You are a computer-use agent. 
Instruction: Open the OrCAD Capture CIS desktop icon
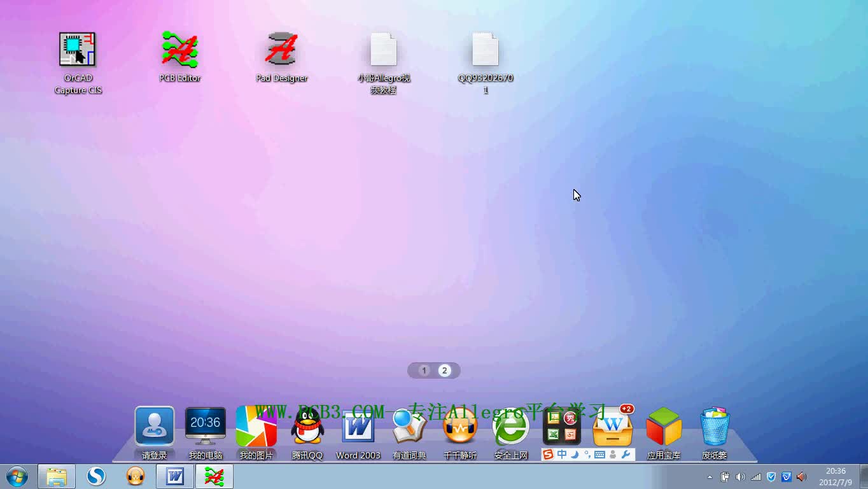78,63
